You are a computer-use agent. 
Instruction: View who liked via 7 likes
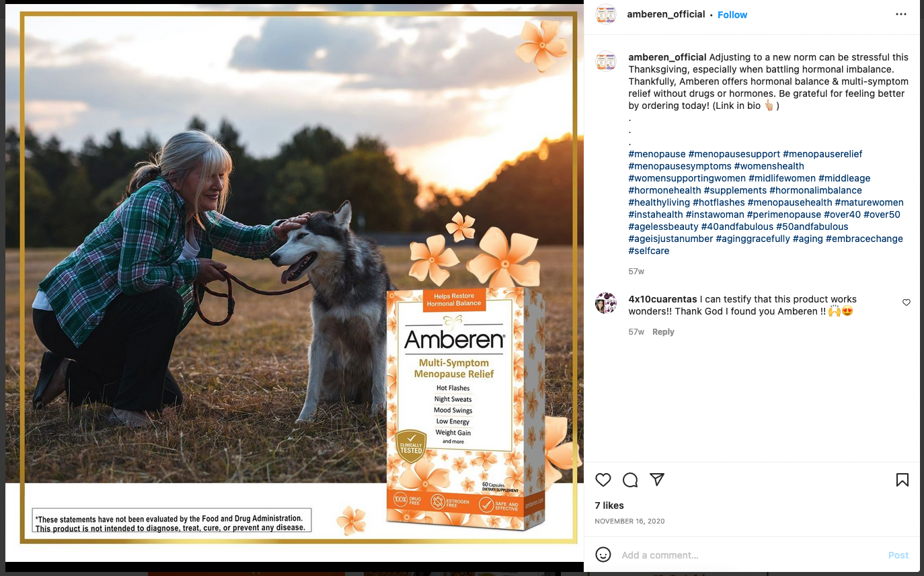[609, 505]
